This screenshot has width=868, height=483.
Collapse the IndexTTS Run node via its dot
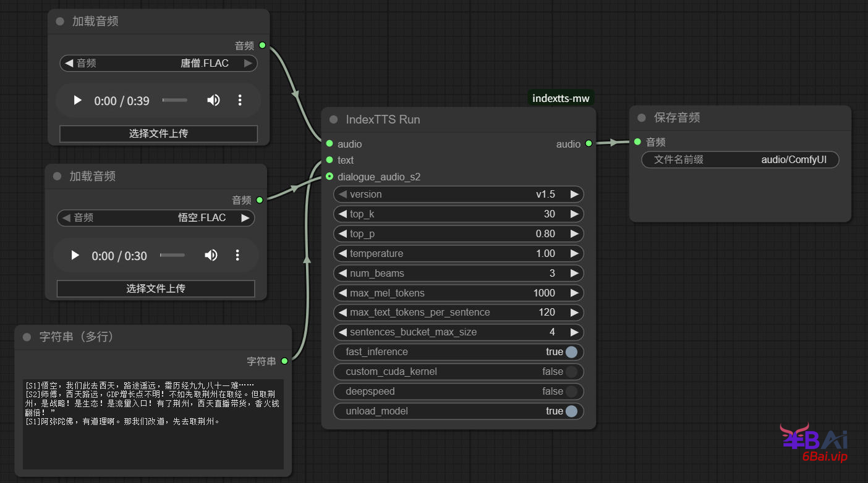(x=334, y=119)
